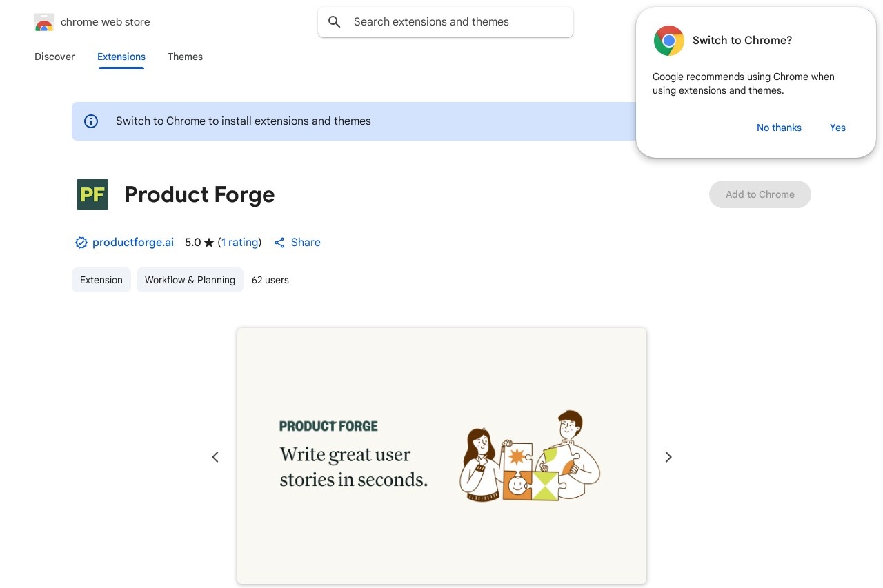Open the Discover tab
This screenshot has height=588, width=883.
pyautogui.click(x=54, y=57)
